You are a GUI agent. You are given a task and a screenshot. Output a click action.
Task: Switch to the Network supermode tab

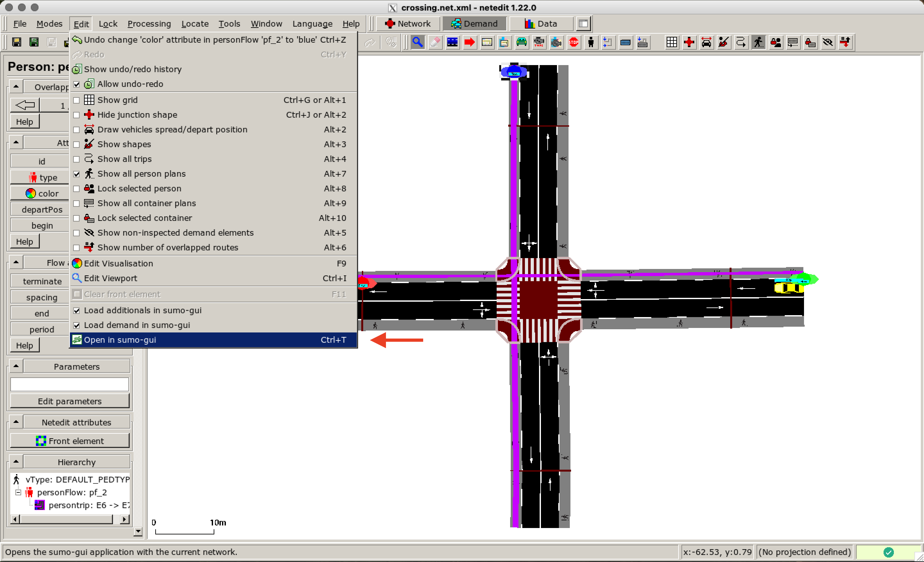point(408,23)
